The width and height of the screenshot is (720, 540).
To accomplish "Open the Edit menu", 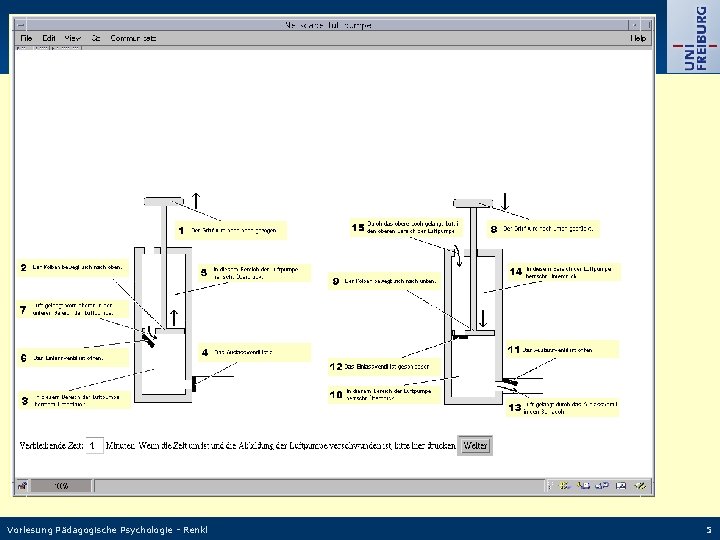I will [x=49, y=38].
